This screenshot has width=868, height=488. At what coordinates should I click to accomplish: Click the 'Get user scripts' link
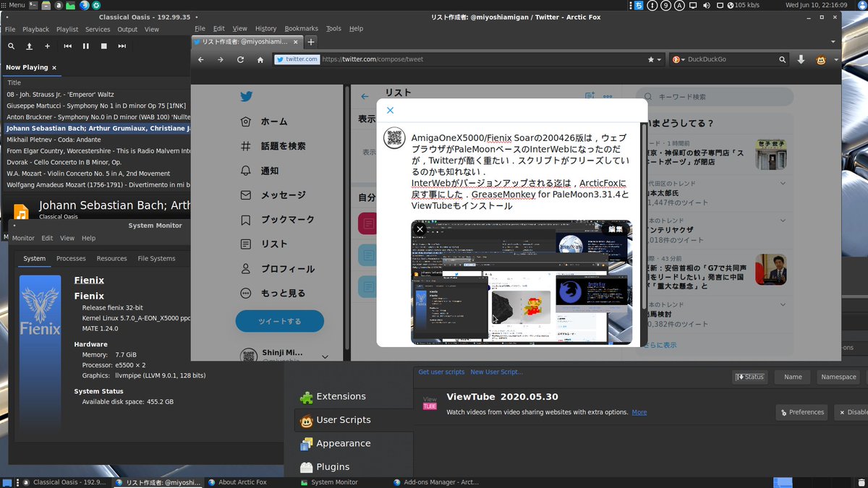(441, 372)
